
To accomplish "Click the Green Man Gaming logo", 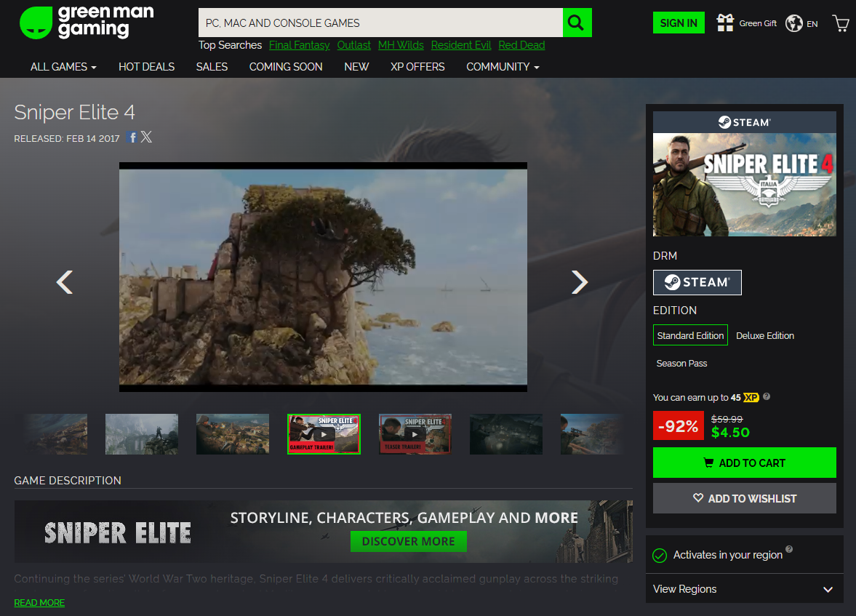I will pos(87,23).
